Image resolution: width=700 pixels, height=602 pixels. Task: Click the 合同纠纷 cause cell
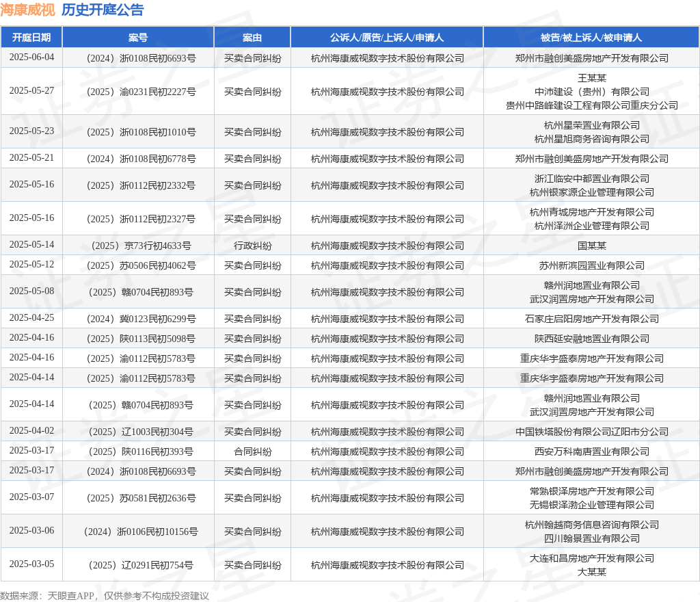[x=253, y=452]
